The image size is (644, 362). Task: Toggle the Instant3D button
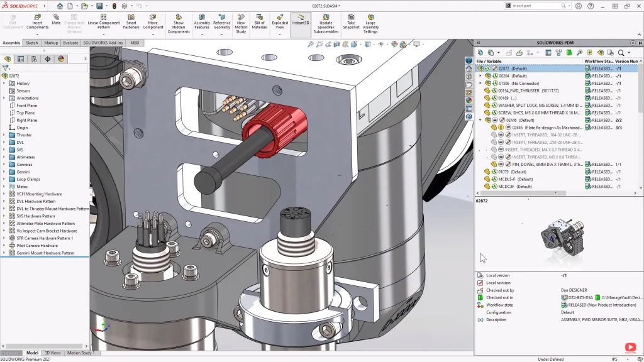tap(301, 21)
